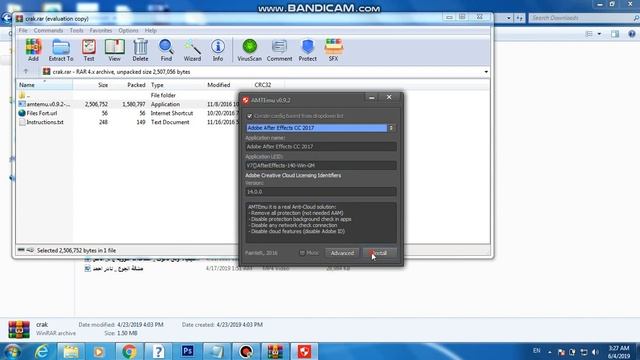Click the Explorer help icon
This screenshot has width=640, height=360.
[631, 34]
